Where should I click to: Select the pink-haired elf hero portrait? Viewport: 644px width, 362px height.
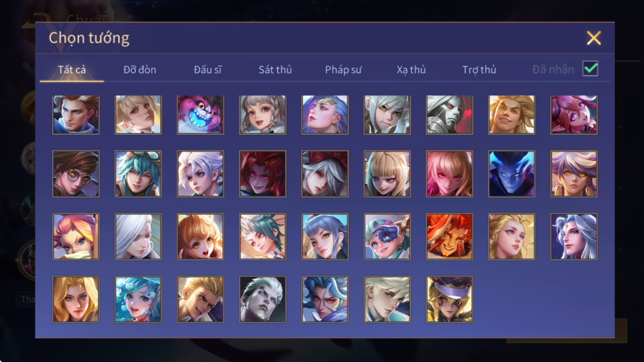(574, 115)
